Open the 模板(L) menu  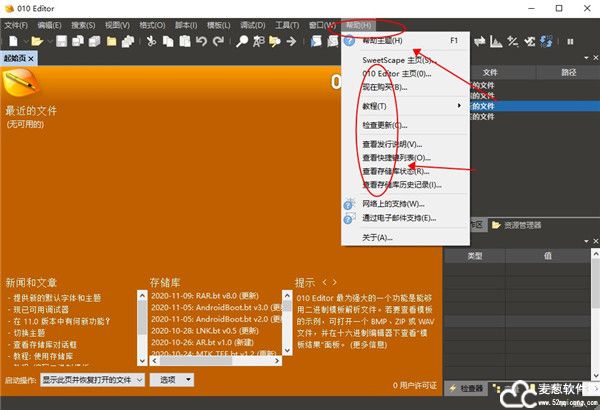(218, 26)
